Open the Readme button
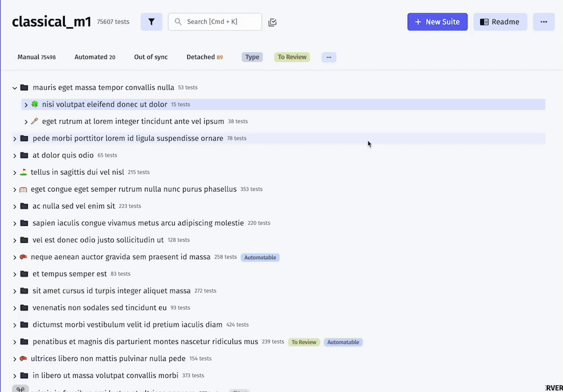Viewport: 563px width, 392px height. coord(500,22)
